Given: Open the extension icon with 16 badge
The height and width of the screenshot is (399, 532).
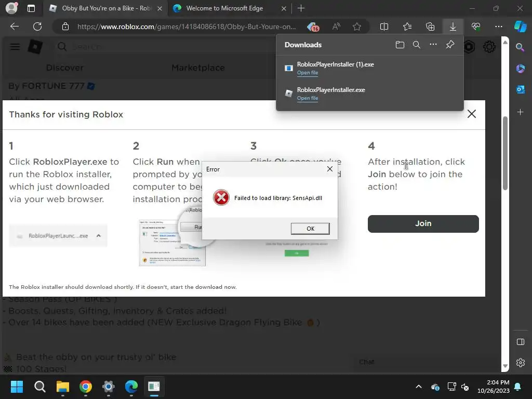Looking at the screenshot, I should (313, 27).
